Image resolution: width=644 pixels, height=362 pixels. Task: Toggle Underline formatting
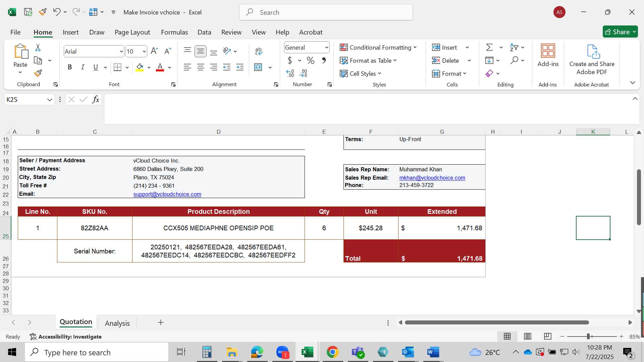point(96,67)
